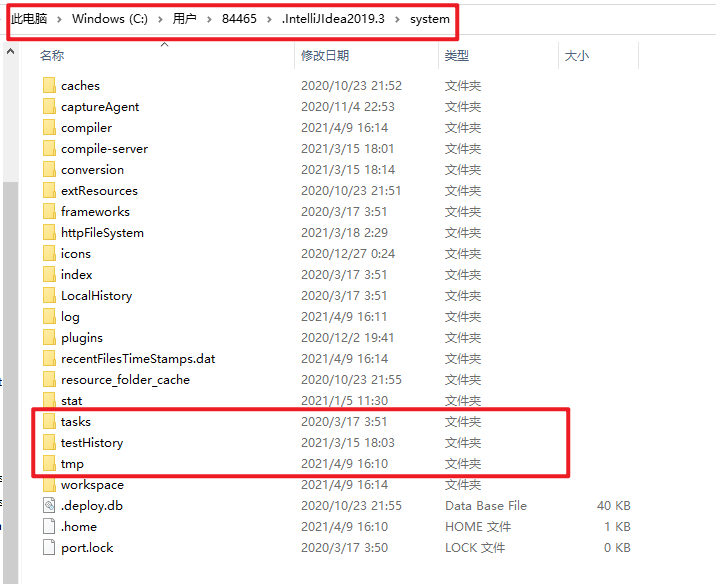Screen dimensions: 716x584
Task: Click the extResources folder icon
Action: pyautogui.click(x=49, y=190)
